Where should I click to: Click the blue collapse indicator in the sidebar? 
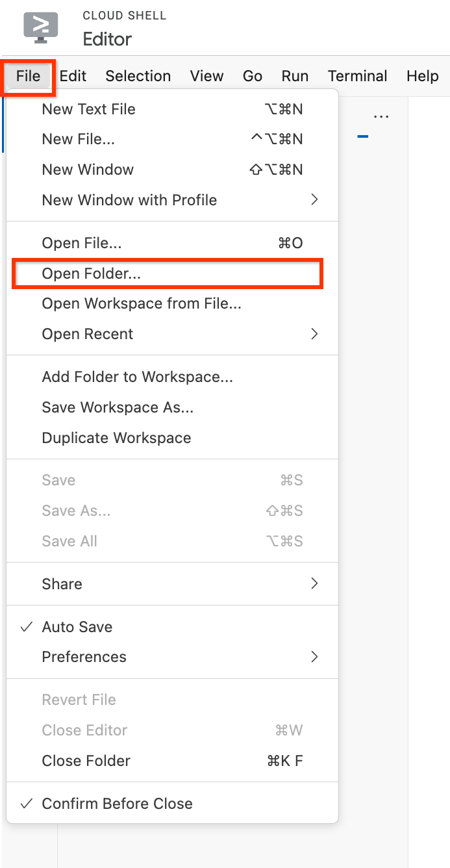[x=363, y=136]
